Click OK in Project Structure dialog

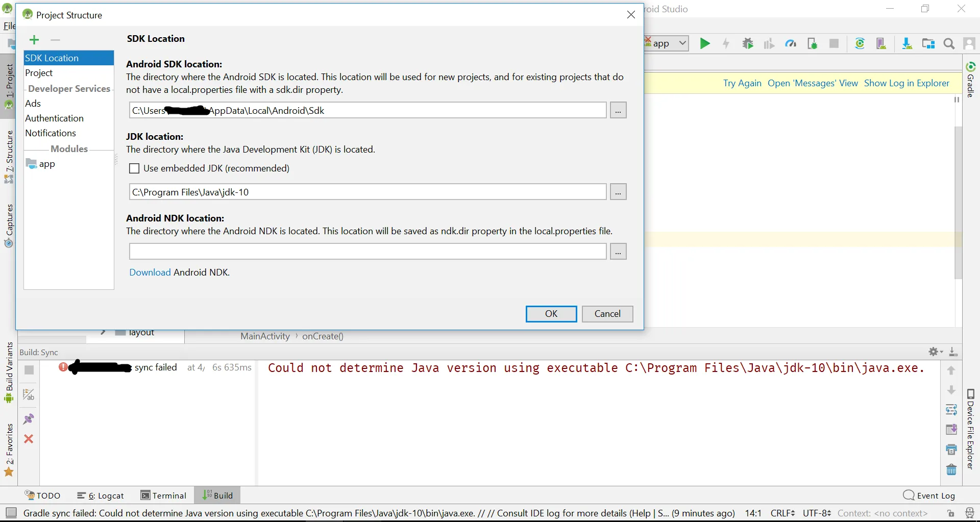tap(551, 314)
